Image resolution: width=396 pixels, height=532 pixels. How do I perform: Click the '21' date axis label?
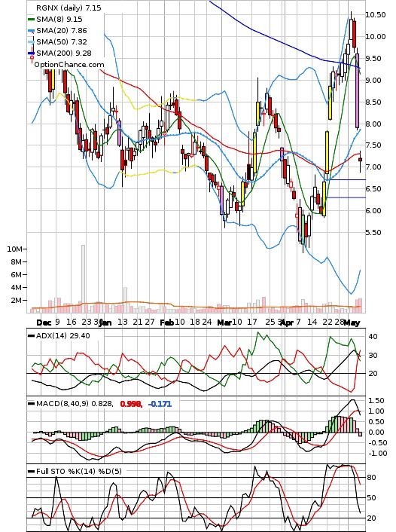[x=137, y=322]
